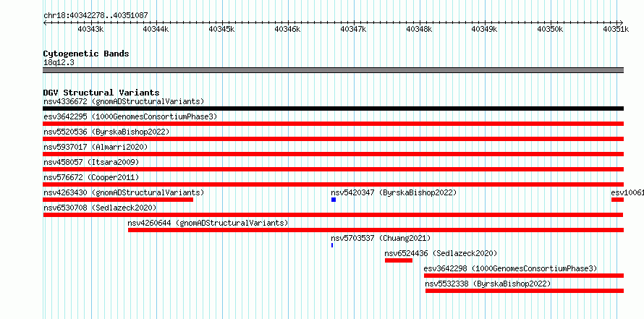This screenshot has height=319, width=644.
Task: Click the 40343k ruler tick label
Action: [x=90, y=29]
